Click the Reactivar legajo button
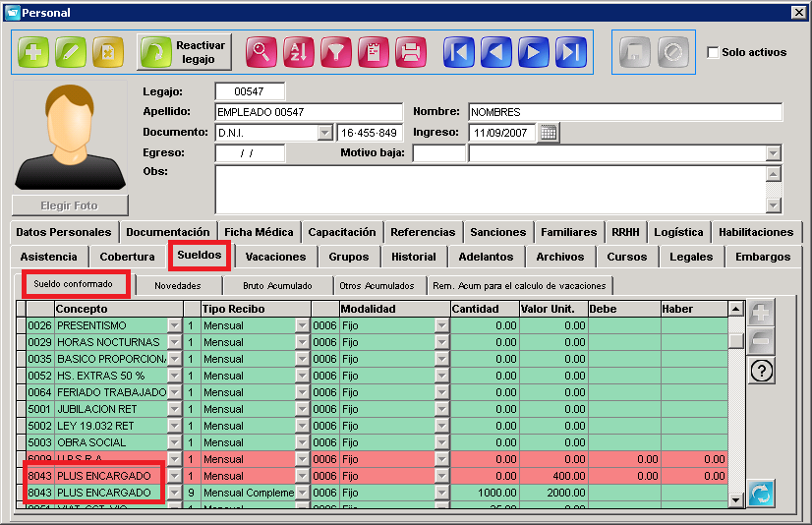The width and height of the screenshot is (812, 525). click(x=185, y=52)
